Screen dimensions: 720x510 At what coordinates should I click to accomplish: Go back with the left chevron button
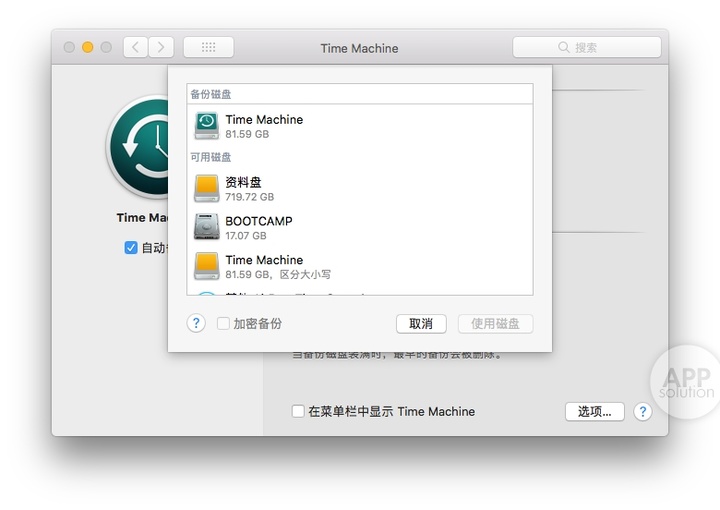135,47
